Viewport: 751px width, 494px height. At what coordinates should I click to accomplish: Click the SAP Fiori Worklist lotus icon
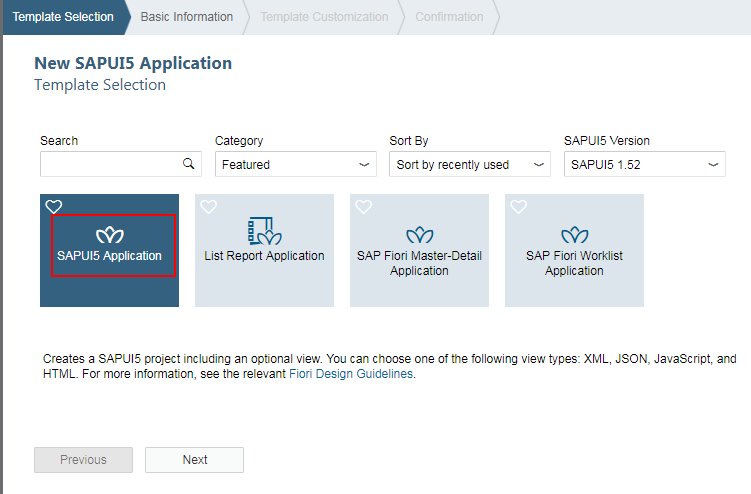pos(574,236)
